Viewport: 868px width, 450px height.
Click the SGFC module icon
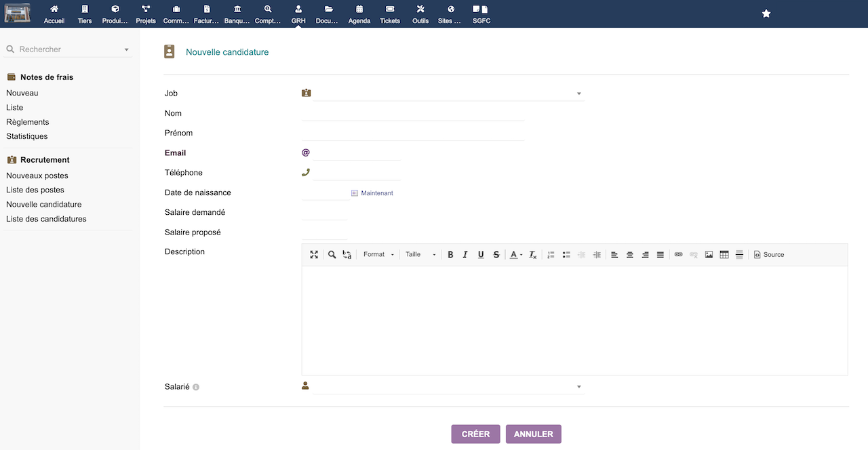click(481, 9)
